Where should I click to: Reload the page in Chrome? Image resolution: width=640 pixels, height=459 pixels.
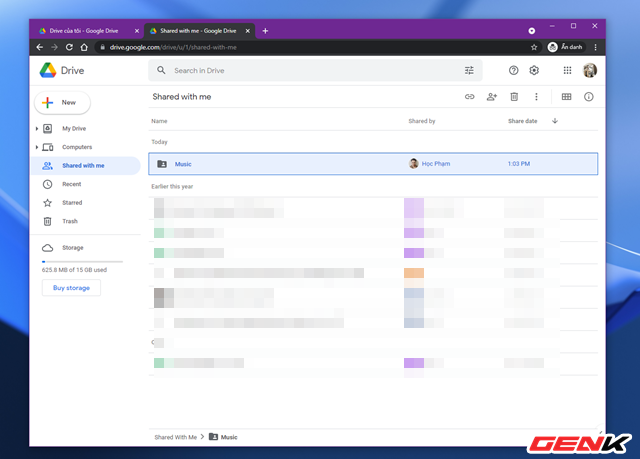[x=69, y=47]
